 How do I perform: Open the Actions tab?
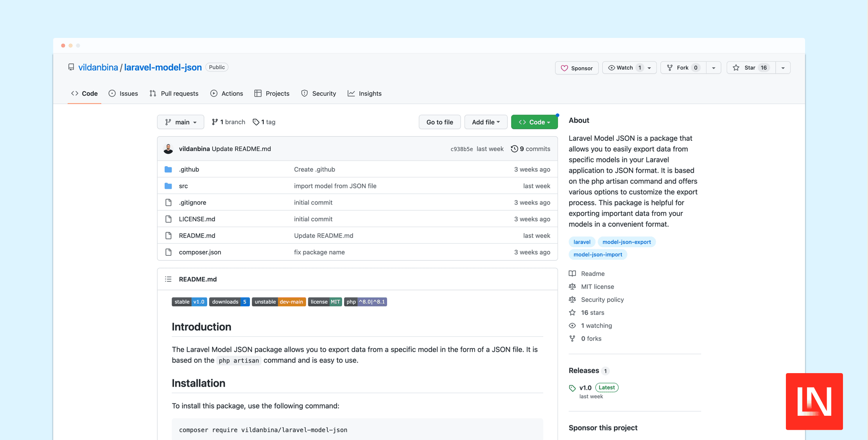pyautogui.click(x=227, y=93)
